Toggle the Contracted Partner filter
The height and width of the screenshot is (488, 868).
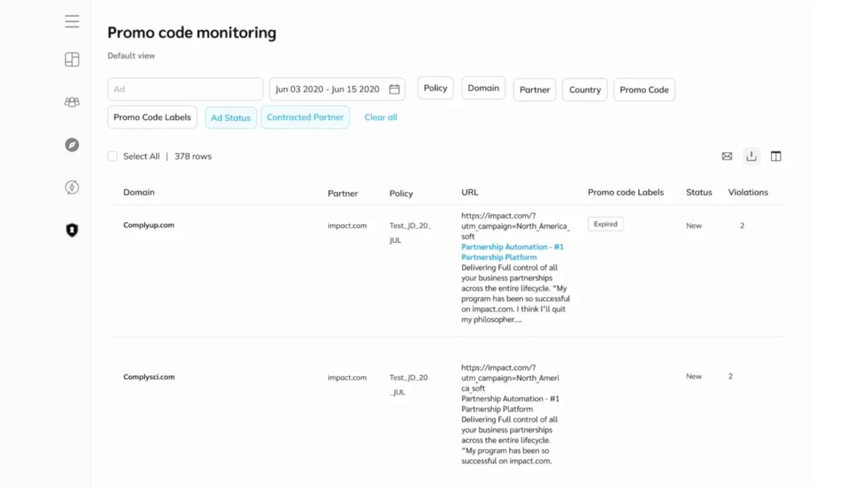coord(305,117)
